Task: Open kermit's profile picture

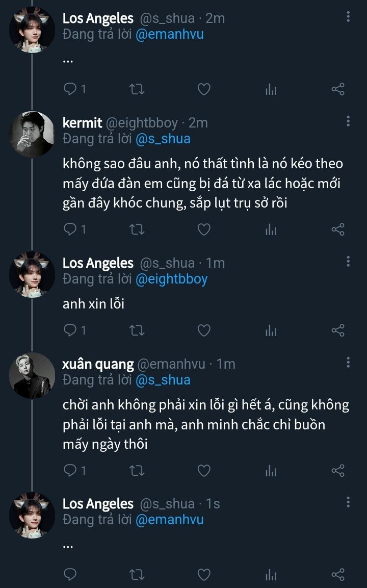Action: [x=32, y=134]
